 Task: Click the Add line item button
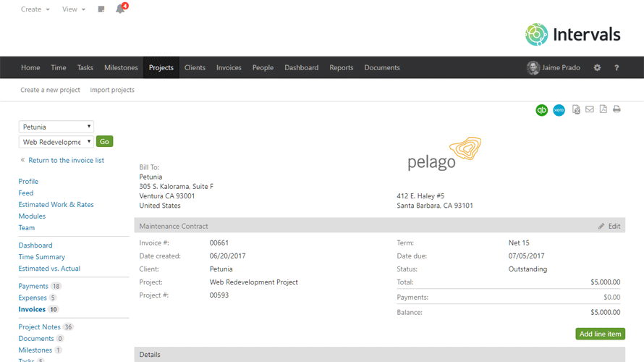pos(600,334)
